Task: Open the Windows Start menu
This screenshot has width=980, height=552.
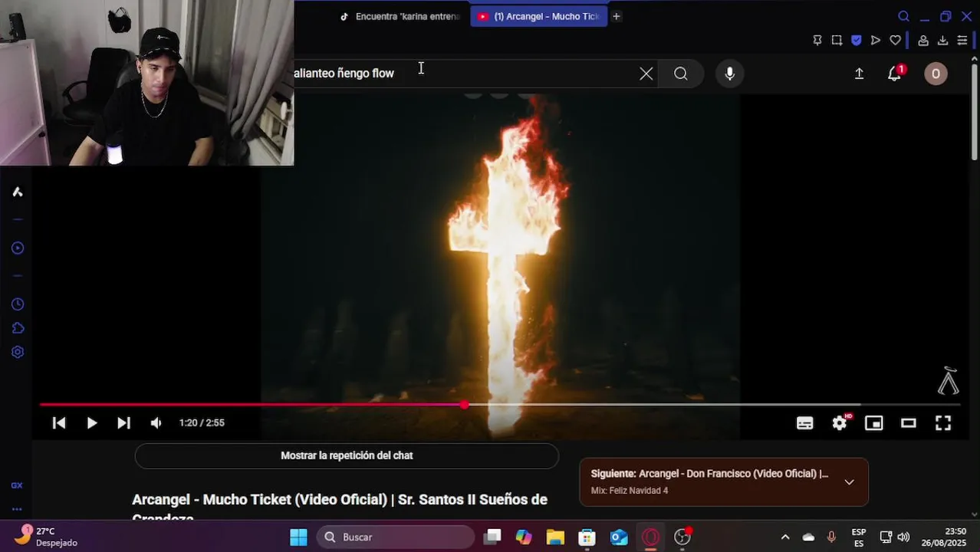Action: (298, 537)
